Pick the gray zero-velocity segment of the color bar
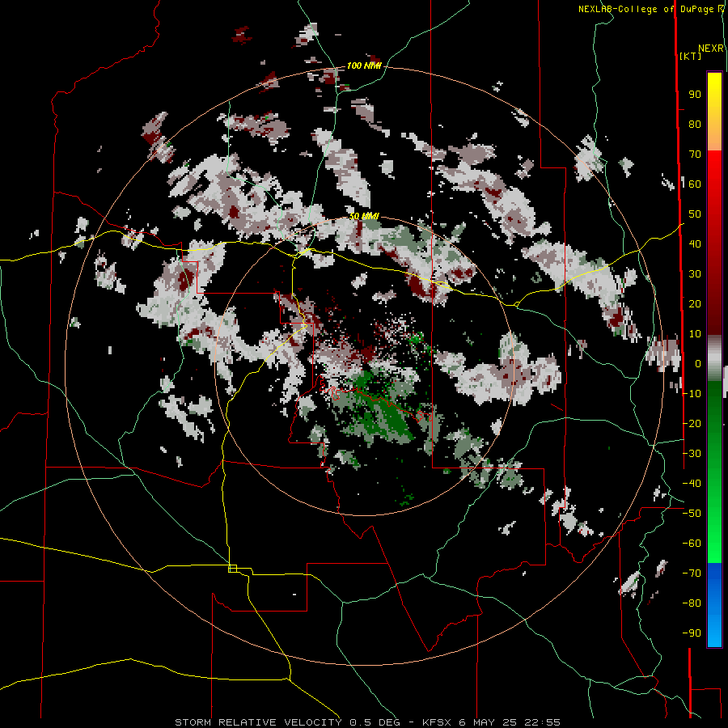728x728 pixels. [x=714, y=358]
